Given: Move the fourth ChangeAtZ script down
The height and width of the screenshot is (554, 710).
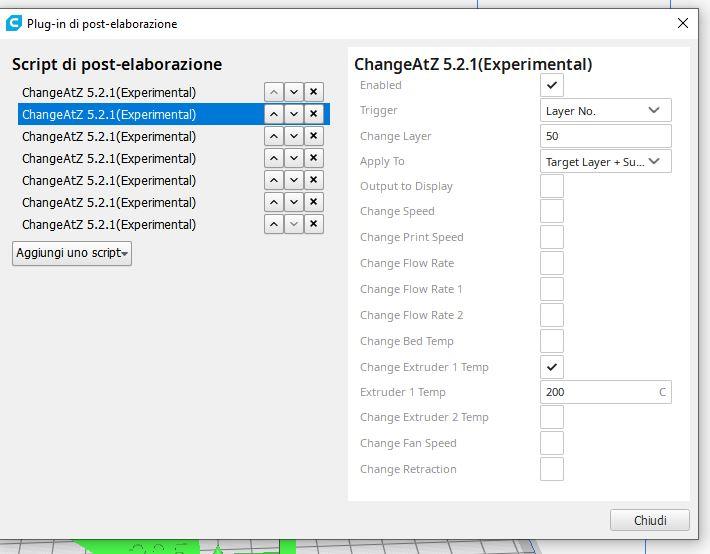Looking at the screenshot, I should (294, 158).
